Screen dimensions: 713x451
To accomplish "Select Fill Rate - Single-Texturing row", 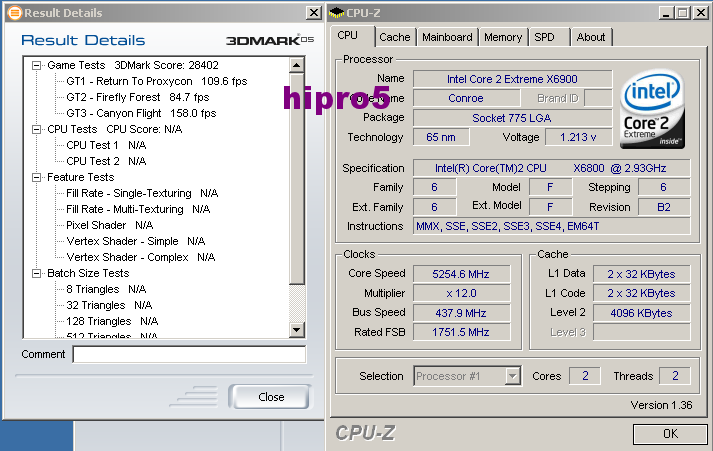I will click(142, 193).
